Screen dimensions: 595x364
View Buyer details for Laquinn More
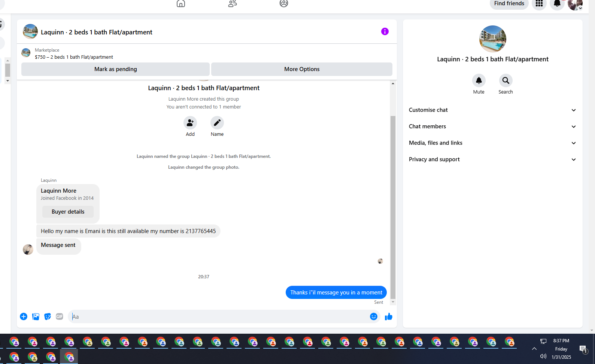coord(68,212)
